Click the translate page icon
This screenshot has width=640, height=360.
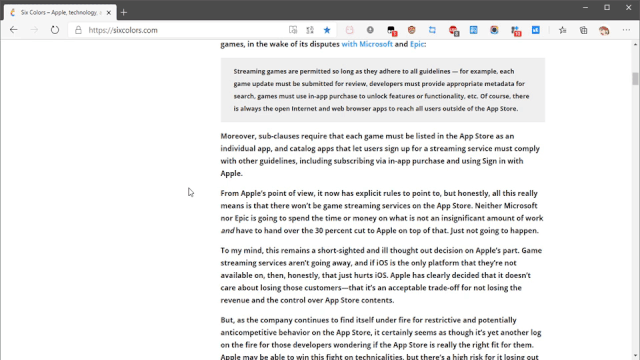pyautogui.click(x=310, y=30)
